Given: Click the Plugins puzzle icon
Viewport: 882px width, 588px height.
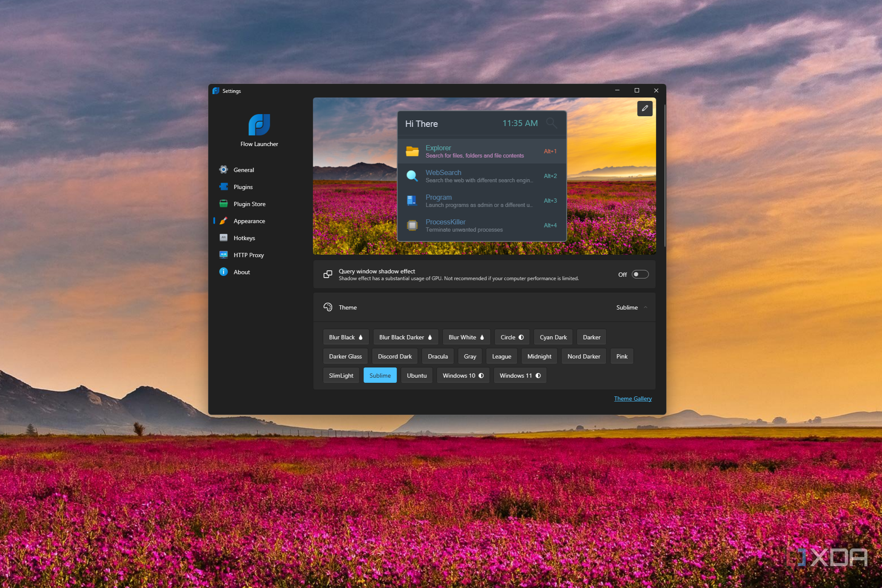Looking at the screenshot, I should [x=223, y=186].
